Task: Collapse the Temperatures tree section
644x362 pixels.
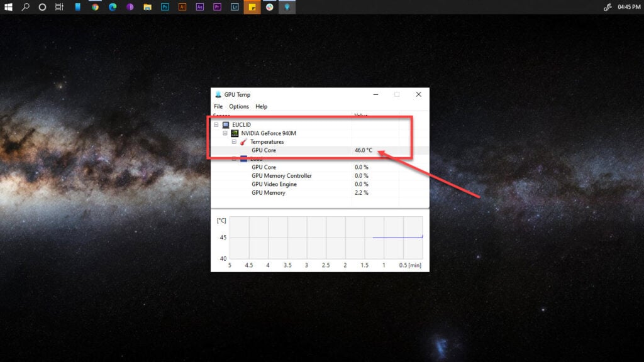Action: [234, 142]
